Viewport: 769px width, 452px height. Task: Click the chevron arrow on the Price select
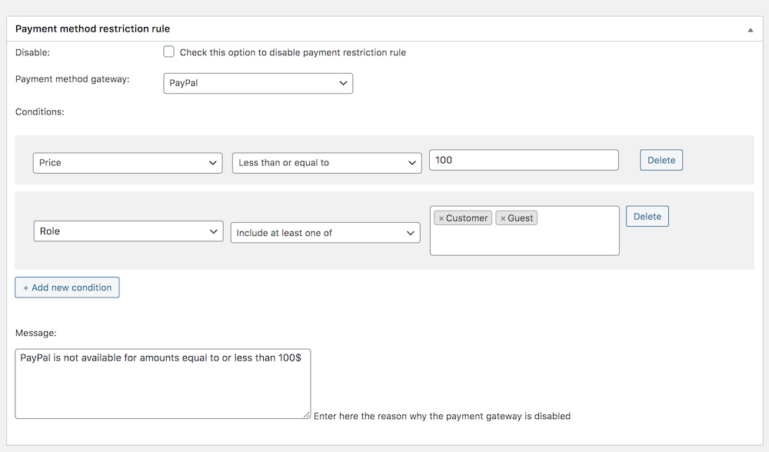(213, 162)
